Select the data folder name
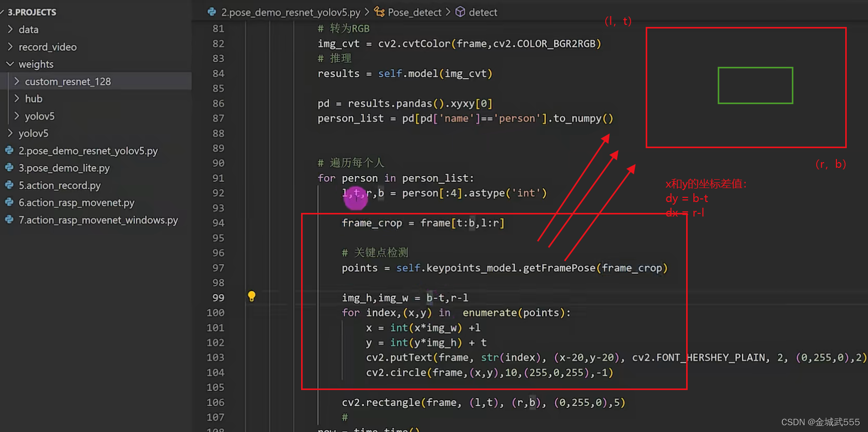The height and width of the screenshot is (432, 868). pos(29,30)
